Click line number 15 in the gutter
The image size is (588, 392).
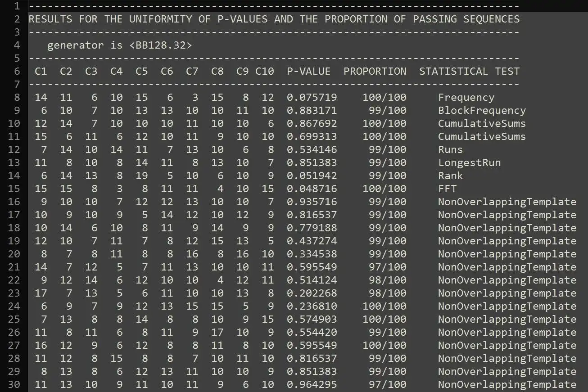(14, 189)
